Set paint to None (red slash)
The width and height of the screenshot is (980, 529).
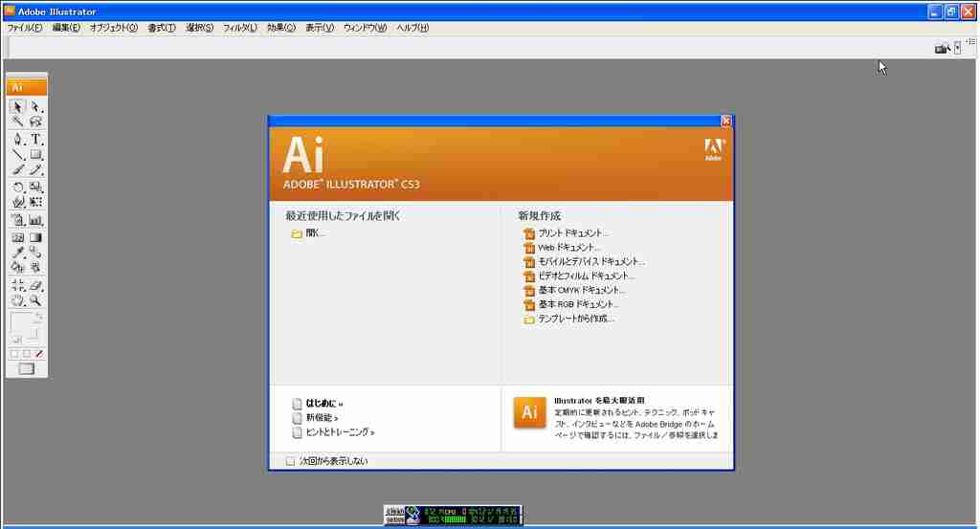tap(38, 354)
